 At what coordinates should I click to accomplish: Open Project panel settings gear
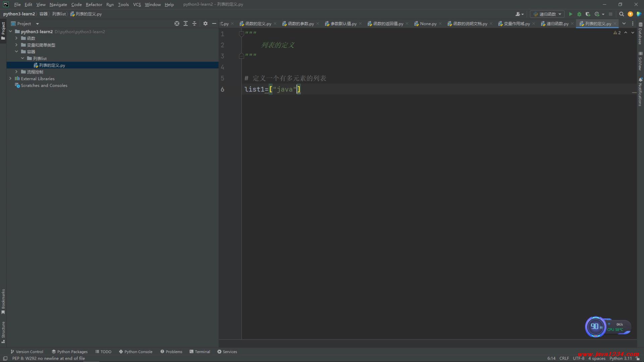click(x=205, y=23)
